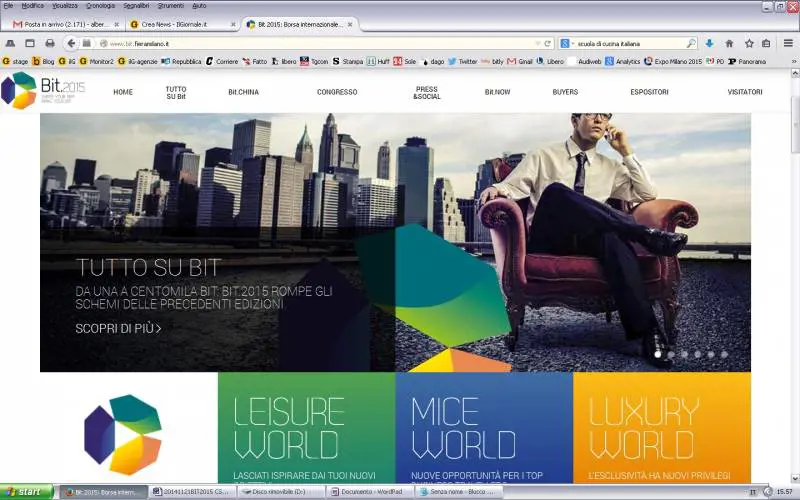Open the bitly bookmark
This screenshot has width=800, height=500.
[x=493, y=61]
